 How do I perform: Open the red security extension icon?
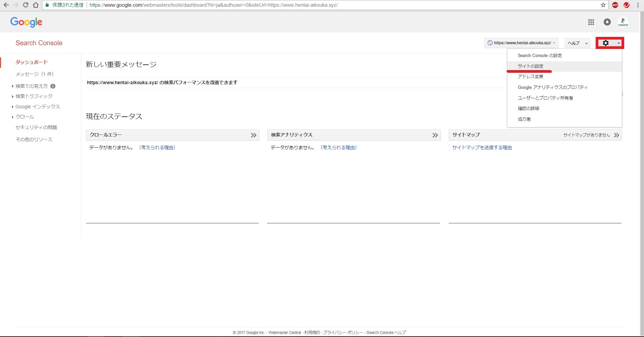pos(626,5)
